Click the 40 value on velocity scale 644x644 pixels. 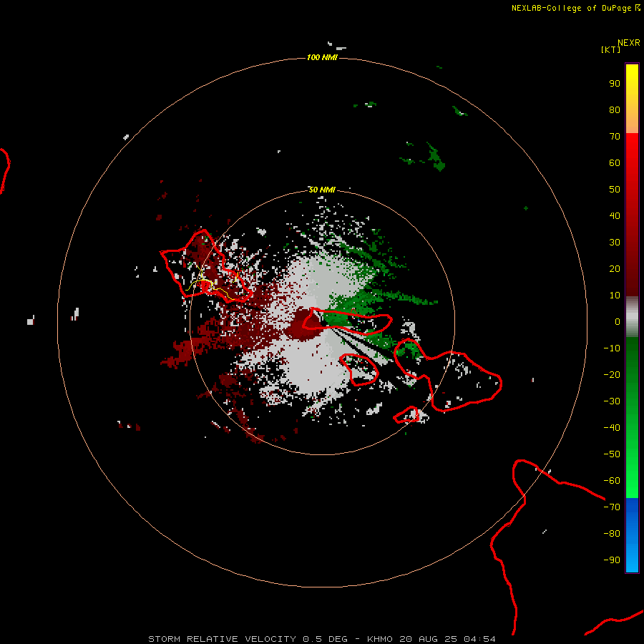(615, 215)
